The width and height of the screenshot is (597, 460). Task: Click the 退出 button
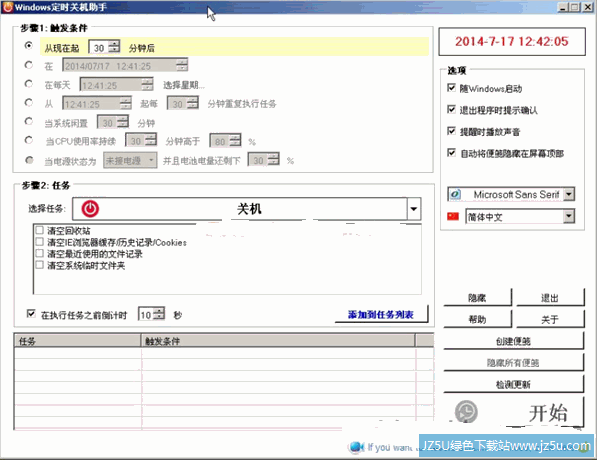click(550, 298)
